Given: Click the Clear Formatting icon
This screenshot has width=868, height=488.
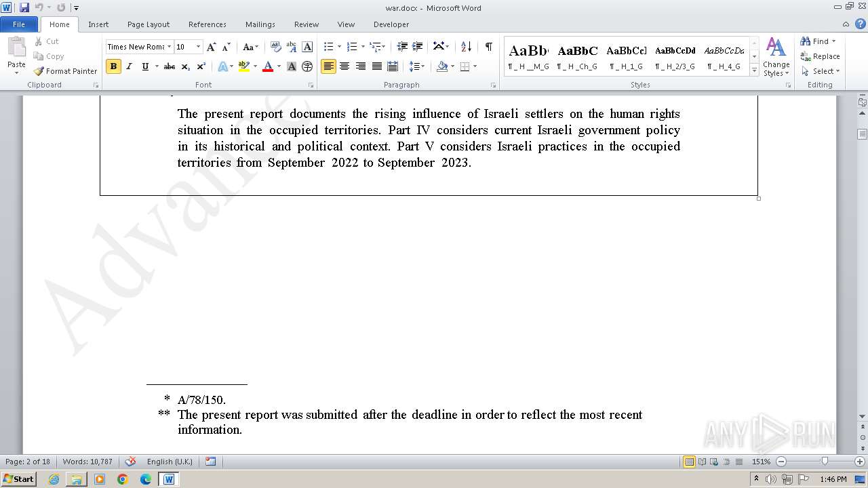Looking at the screenshot, I should [276, 47].
